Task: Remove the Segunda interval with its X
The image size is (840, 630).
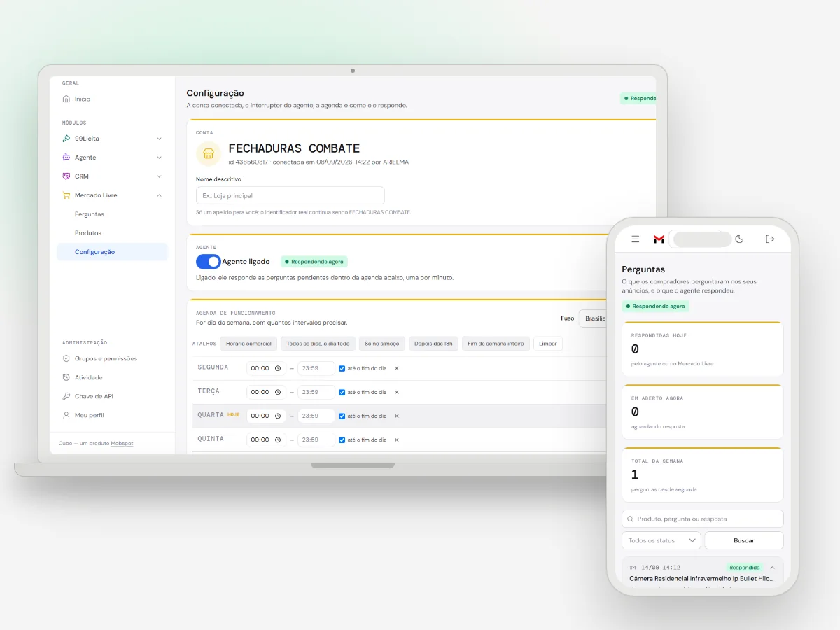Action: pos(396,368)
